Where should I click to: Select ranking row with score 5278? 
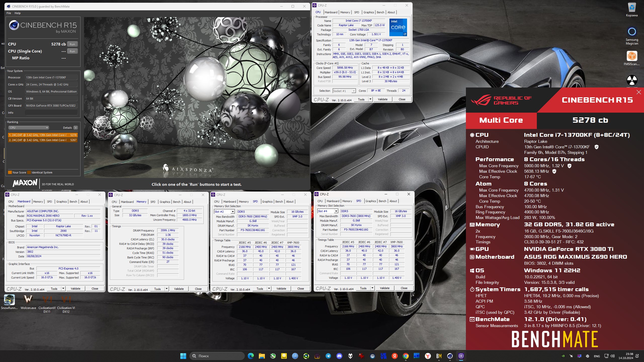[43, 135]
